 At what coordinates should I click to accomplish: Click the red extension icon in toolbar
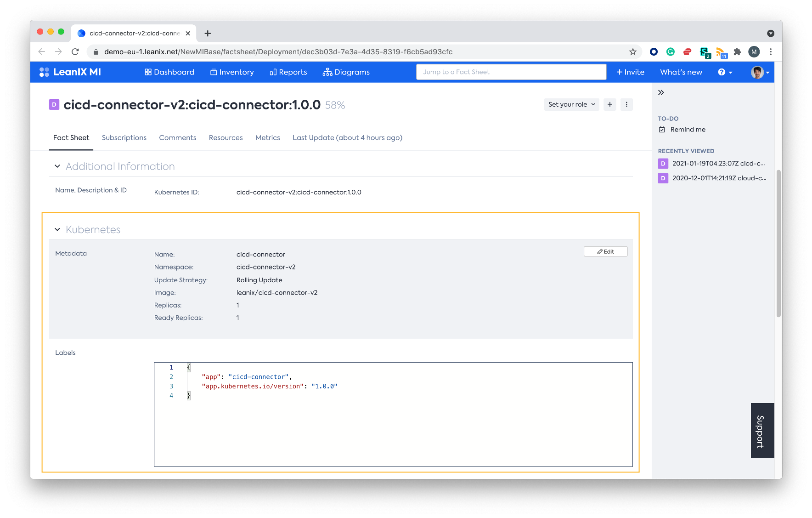click(687, 52)
